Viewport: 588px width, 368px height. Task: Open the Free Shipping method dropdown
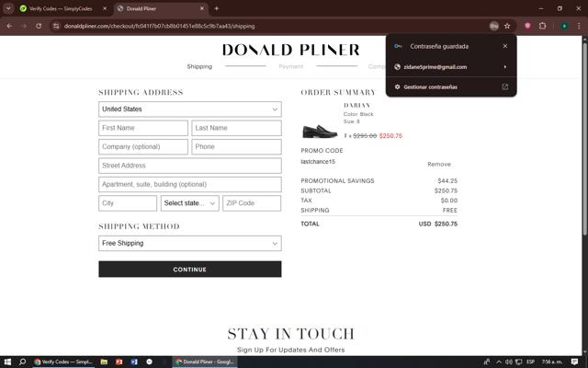190,243
